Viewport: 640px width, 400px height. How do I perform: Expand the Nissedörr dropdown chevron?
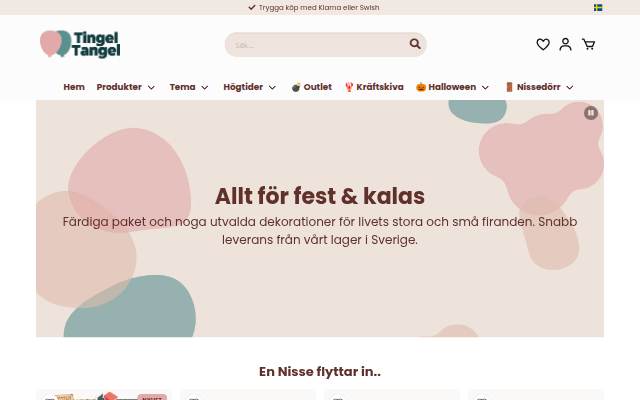(x=570, y=87)
